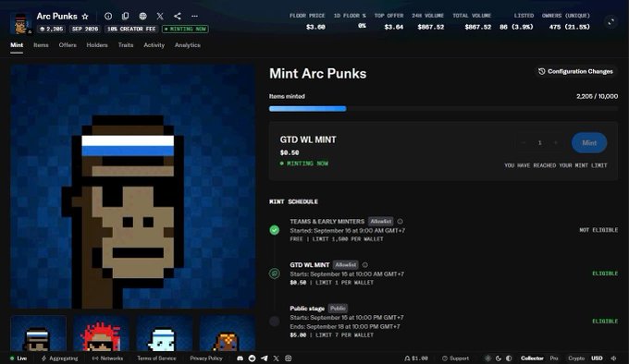Switch to light theme sun icon

pos(487,358)
